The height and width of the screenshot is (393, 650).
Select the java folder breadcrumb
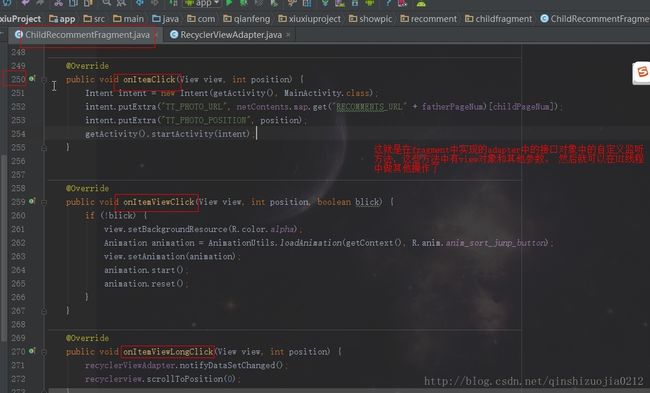point(165,19)
